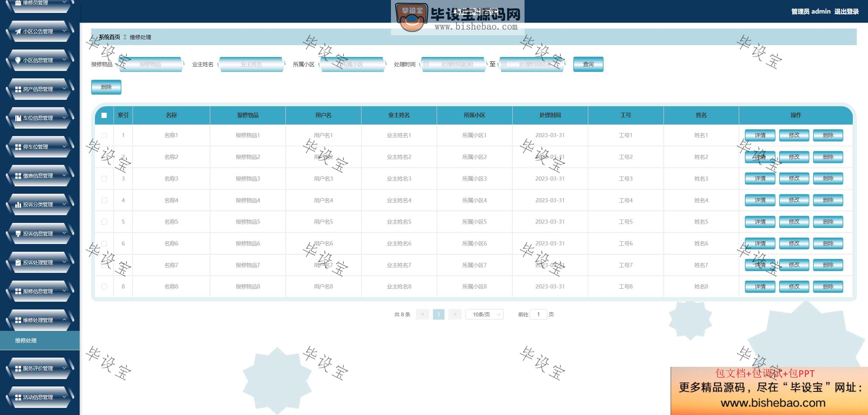Click calendar icon in 处理时间结束 field
Image resolution: width=868 pixels, height=415 pixels.
tap(504, 64)
